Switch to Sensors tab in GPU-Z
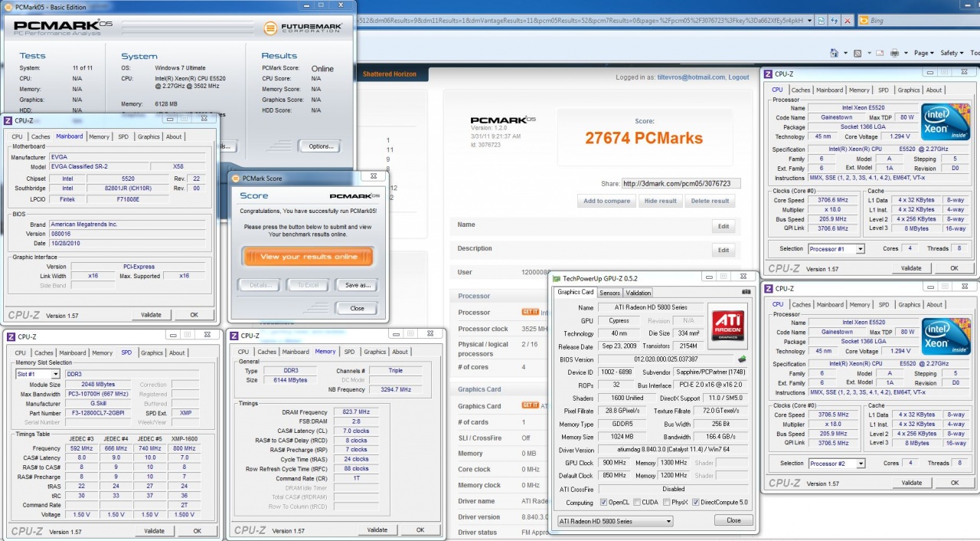This screenshot has width=980, height=541. pos(609,293)
